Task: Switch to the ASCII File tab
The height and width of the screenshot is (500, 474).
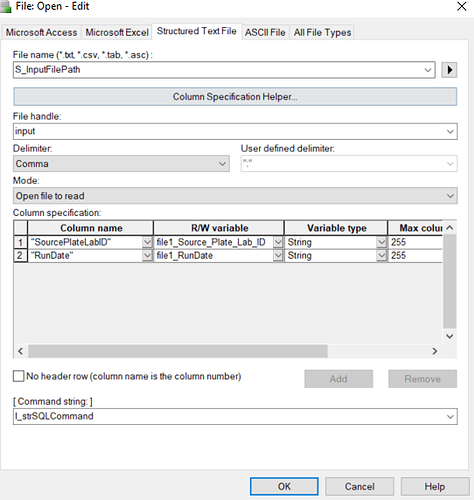Action: coord(265,32)
